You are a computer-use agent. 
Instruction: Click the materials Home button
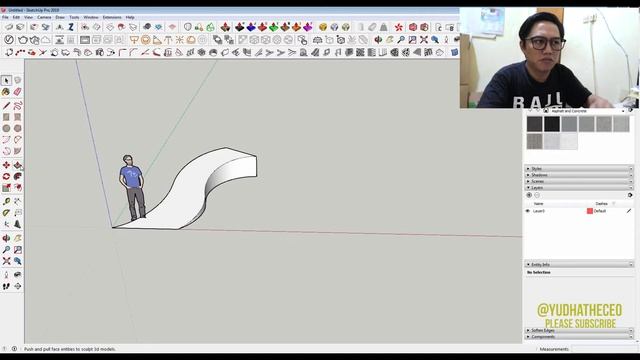[546, 111]
